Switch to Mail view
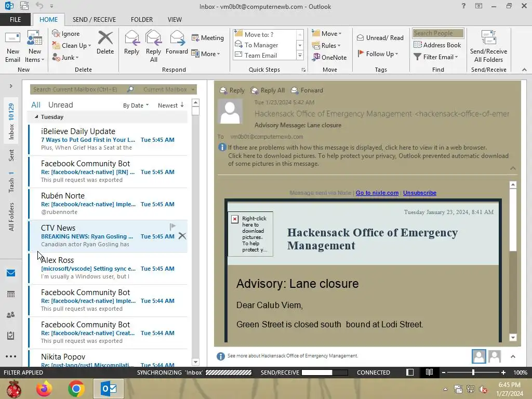Viewport: 532px width, 399px height. [11, 273]
